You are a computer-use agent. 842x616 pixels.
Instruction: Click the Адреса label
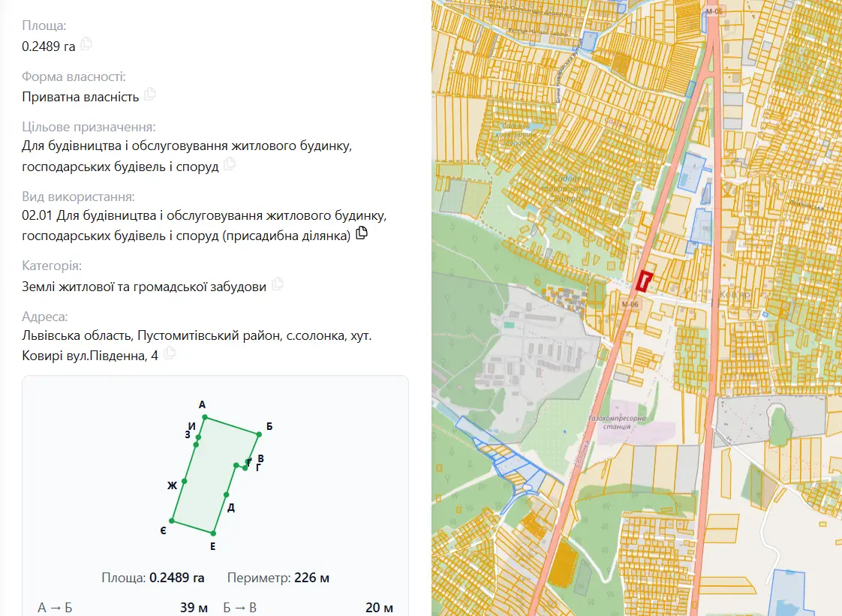coord(44,317)
